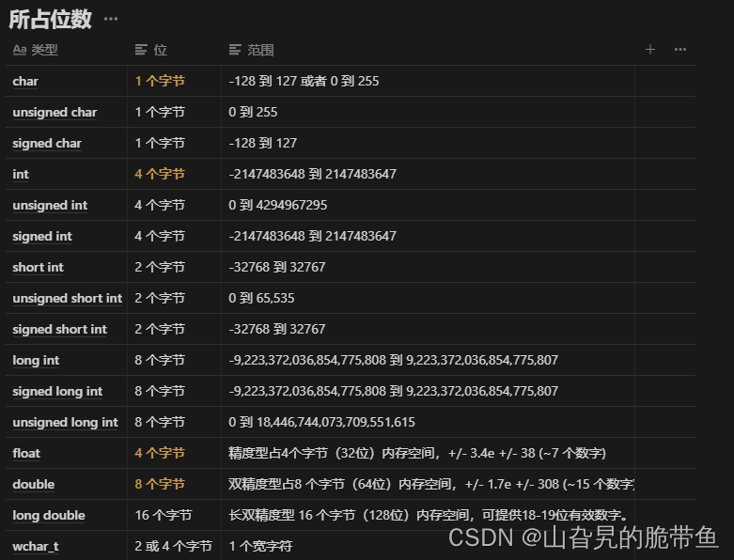Viewport: 734px width, 560px height.
Task: Select the orange '4 个字节' cell for int
Action: (x=174, y=174)
